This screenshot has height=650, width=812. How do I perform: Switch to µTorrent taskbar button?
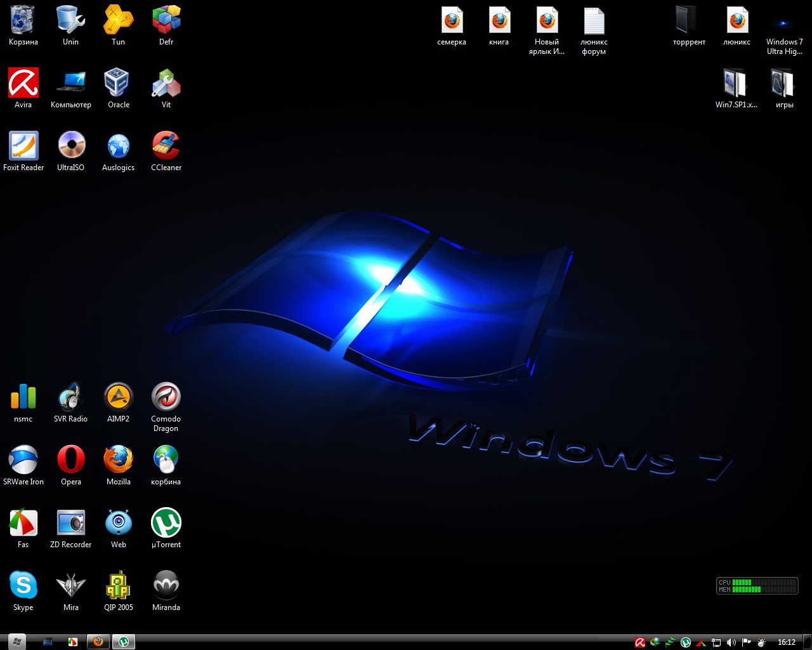(x=124, y=642)
